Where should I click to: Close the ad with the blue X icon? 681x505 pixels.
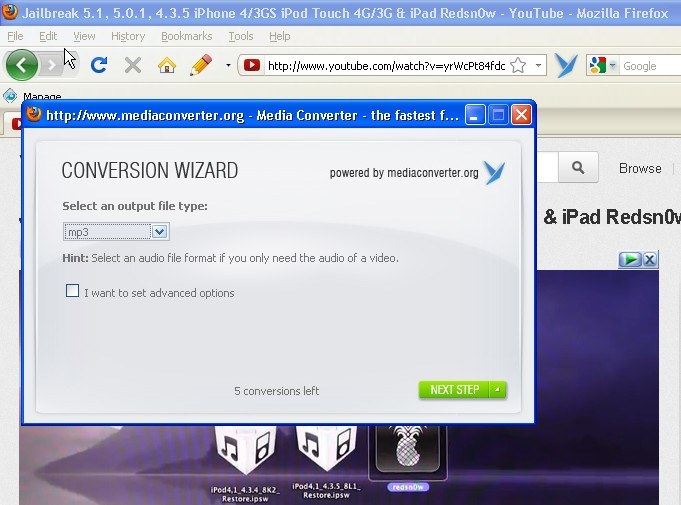(650, 260)
